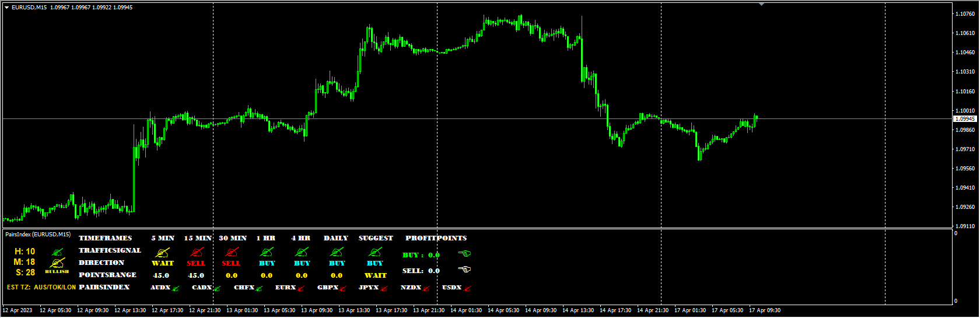
Task: Click the green 4 HR traffic signal icon
Action: [x=302, y=252]
